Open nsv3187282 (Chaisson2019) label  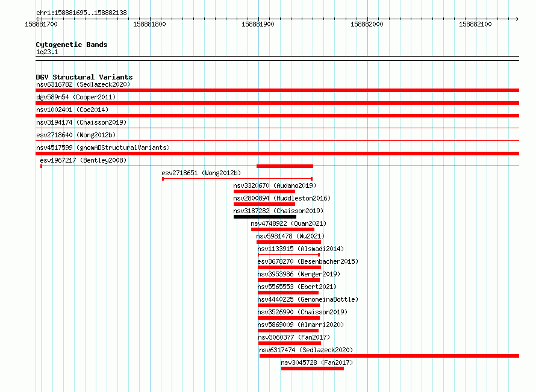click(x=278, y=211)
